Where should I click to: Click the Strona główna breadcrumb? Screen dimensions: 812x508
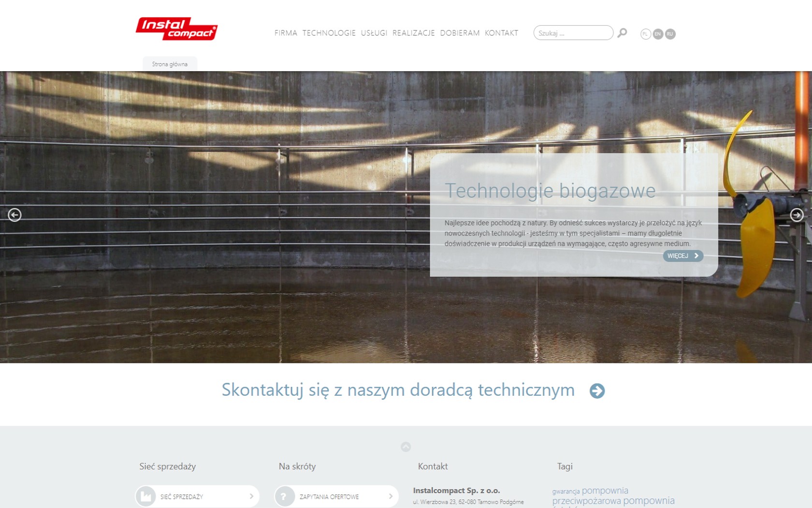pos(170,64)
